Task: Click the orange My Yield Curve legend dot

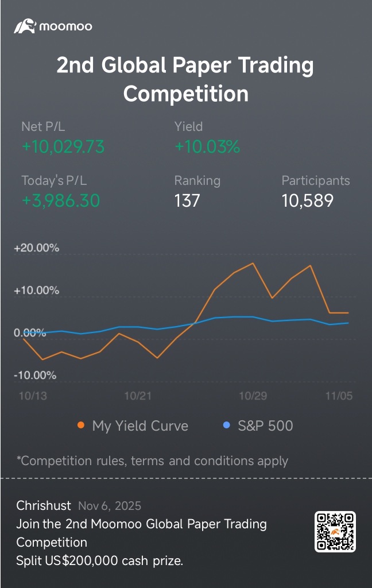Action: [x=80, y=425]
